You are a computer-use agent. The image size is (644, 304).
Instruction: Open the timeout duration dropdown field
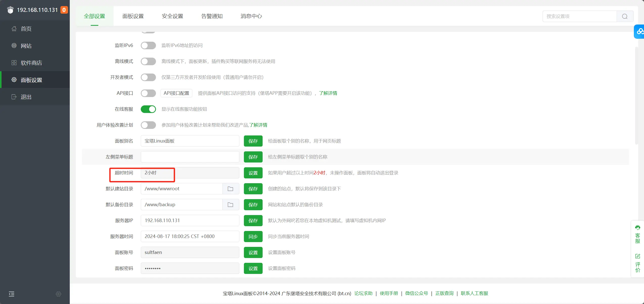[190, 173]
